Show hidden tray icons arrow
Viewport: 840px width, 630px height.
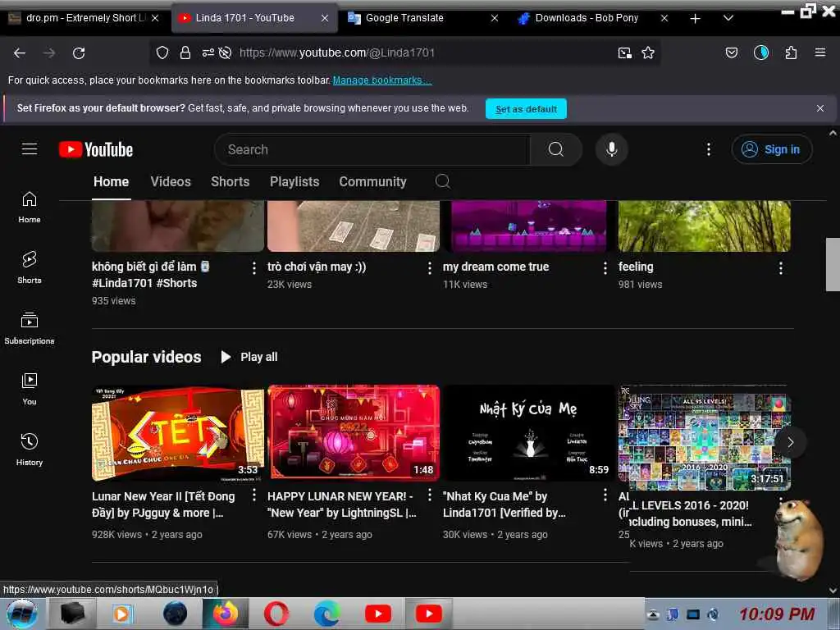[x=652, y=614]
